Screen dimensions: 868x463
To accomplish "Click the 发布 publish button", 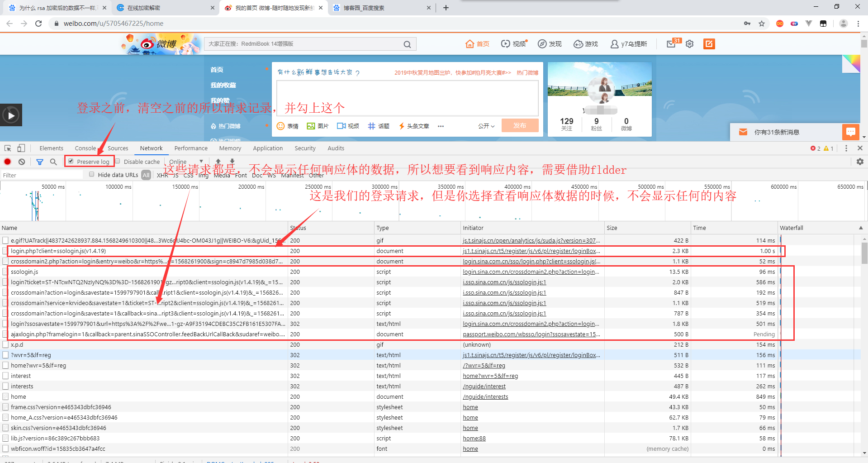I will [520, 125].
